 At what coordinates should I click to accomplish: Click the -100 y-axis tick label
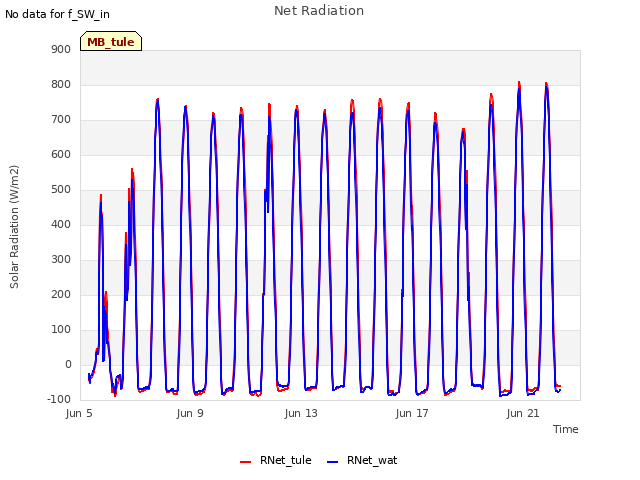59,400
